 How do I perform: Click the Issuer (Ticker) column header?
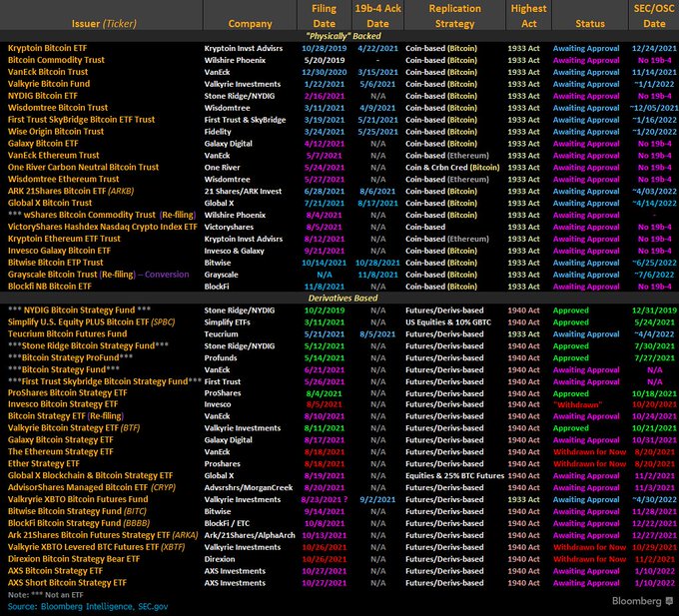coord(104,23)
